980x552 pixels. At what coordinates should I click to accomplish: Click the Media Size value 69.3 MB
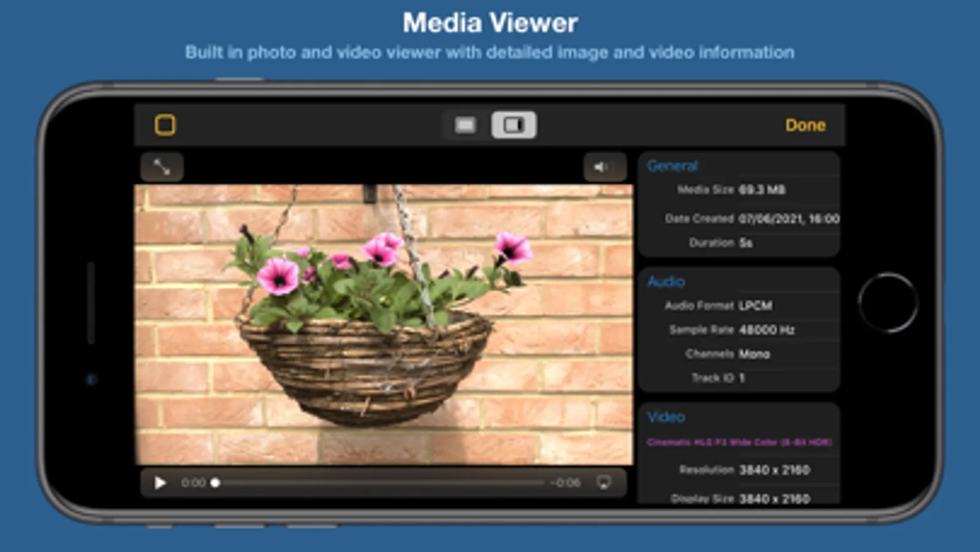coord(762,190)
